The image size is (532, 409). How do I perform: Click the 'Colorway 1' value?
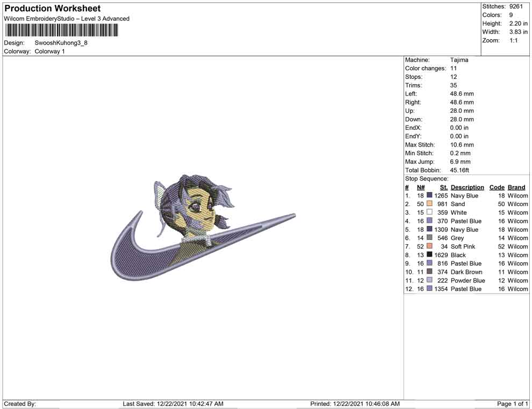[x=49, y=52]
